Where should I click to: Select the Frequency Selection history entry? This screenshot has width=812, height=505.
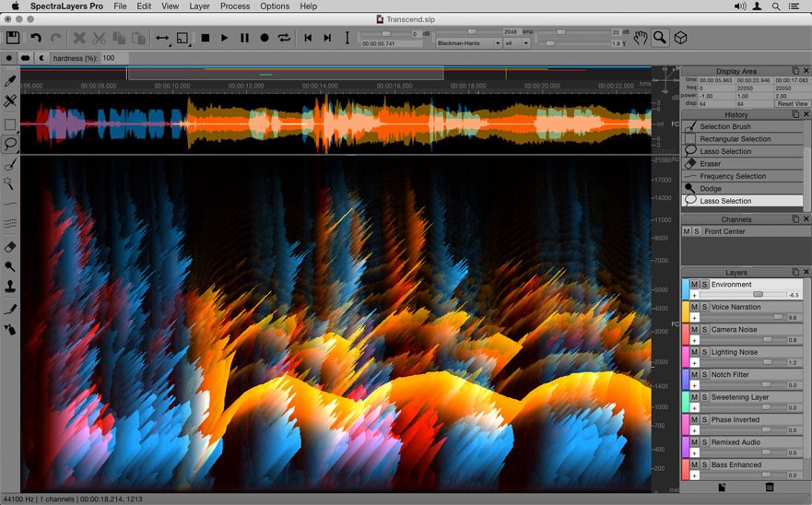[x=743, y=176]
